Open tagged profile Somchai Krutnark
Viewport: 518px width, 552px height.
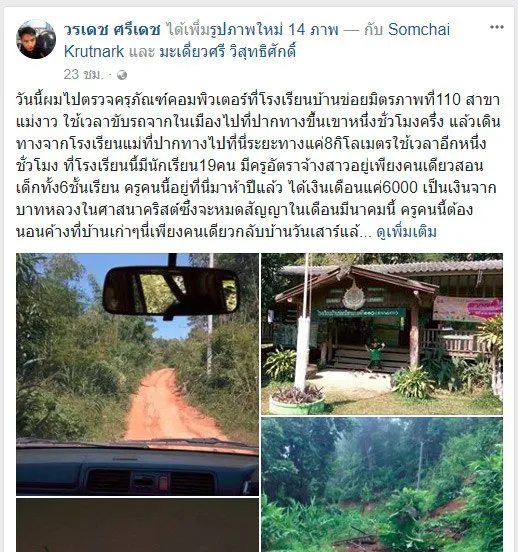pos(257,40)
